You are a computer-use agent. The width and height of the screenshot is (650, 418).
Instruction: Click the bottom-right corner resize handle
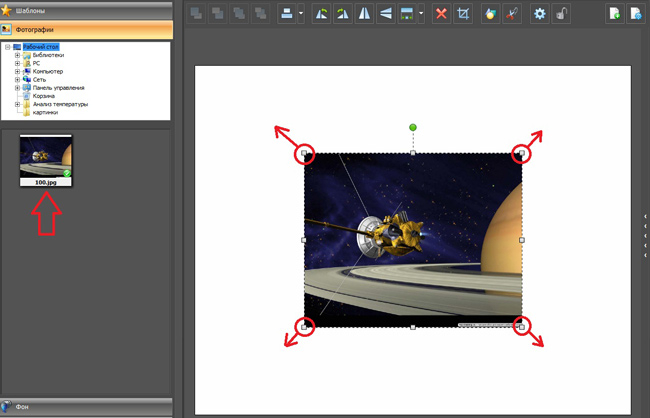point(522,327)
